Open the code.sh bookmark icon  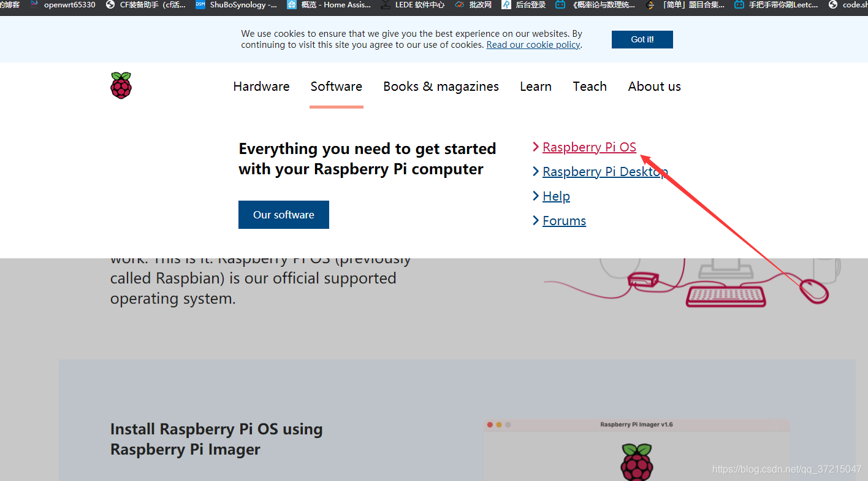833,4
